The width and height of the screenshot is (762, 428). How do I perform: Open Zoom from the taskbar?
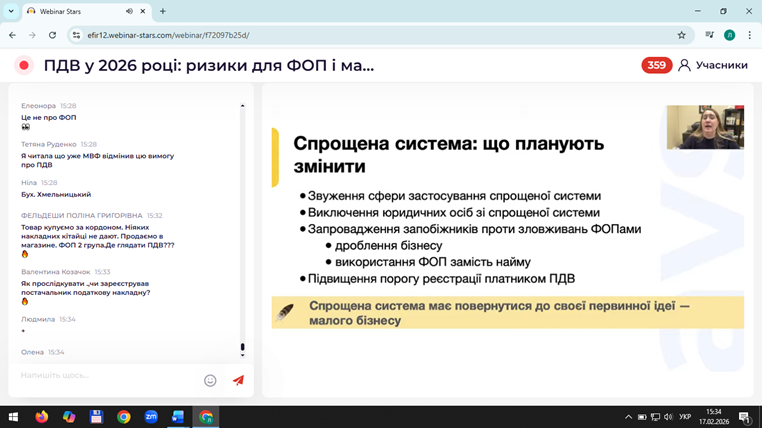pyautogui.click(x=151, y=417)
